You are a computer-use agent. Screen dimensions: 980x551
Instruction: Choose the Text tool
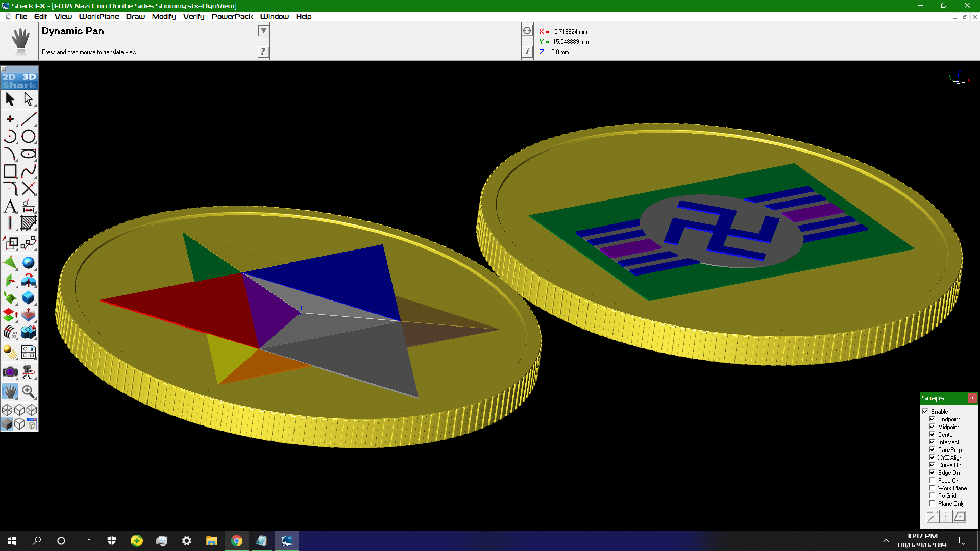10,206
